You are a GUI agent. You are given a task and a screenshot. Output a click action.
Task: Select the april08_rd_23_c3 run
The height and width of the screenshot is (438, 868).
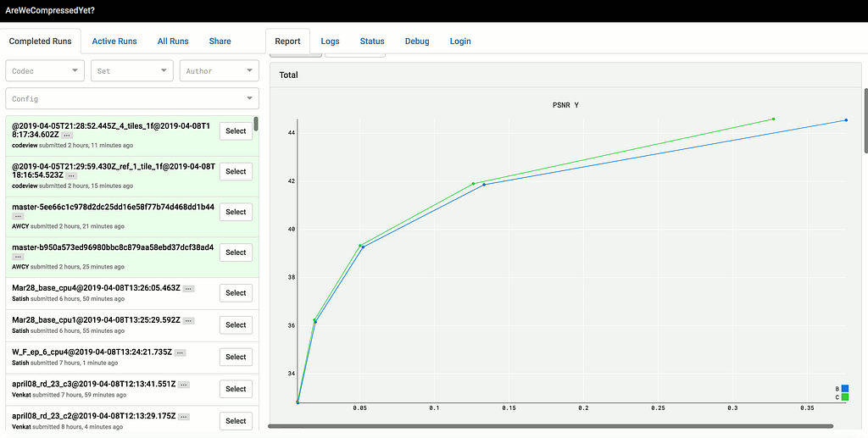pyautogui.click(x=236, y=389)
